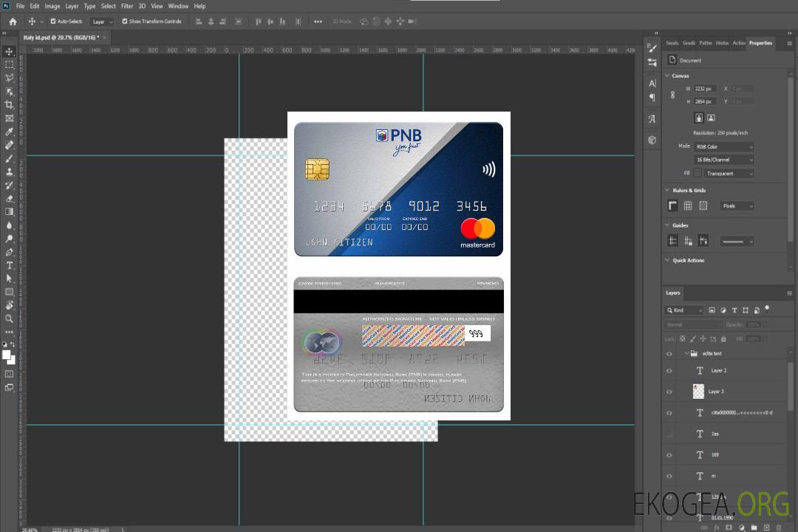Select the Pen tool
The height and width of the screenshot is (532, 798).
(9, 252)
